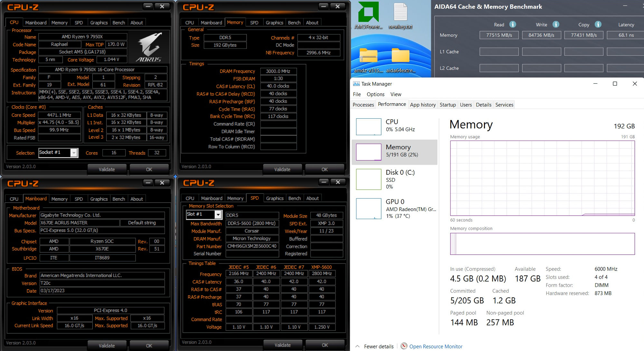Image resolution: width=644 pixels, height=351 pixels.
Task: Click Validate in the CPU-Z SPD window
Action: coord(282,345)
